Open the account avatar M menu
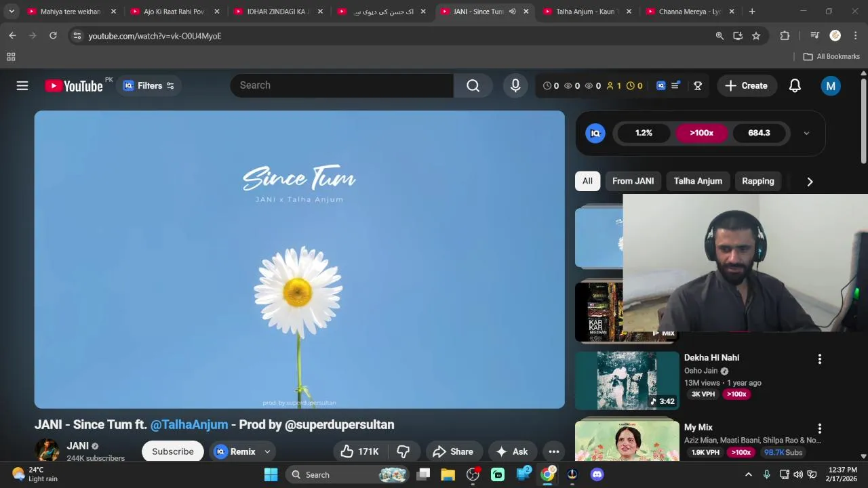This screenshot has width=868, height=488. pos(831,85)
